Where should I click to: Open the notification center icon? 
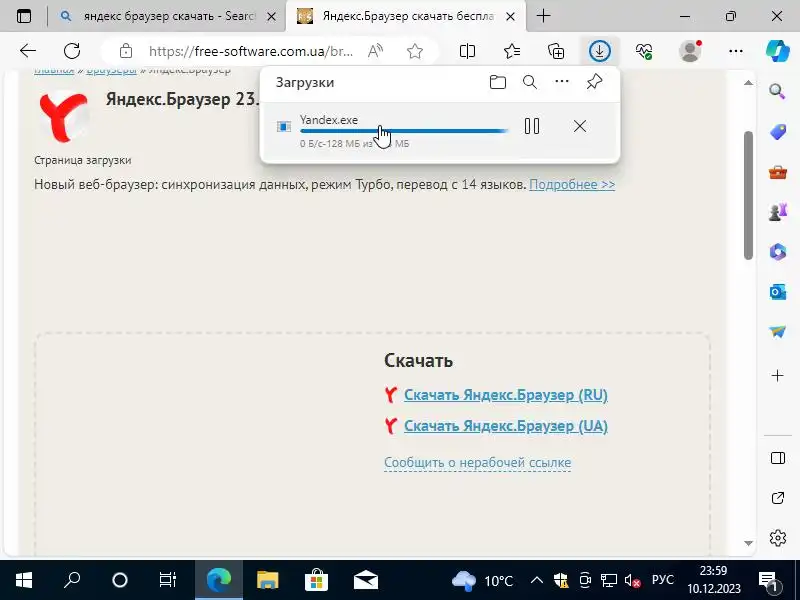click(x=768, y=580)
